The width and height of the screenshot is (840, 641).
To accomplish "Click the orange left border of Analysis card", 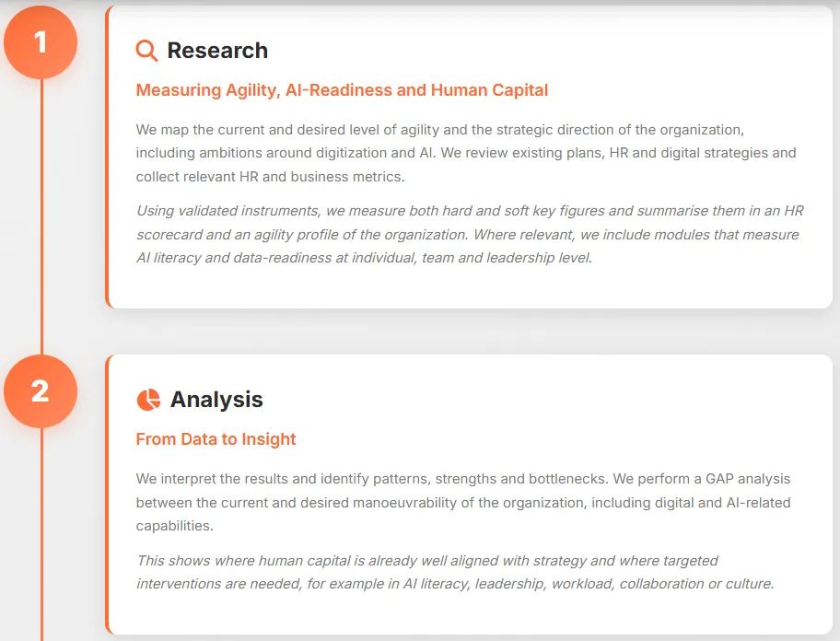I will click(108, 495).
